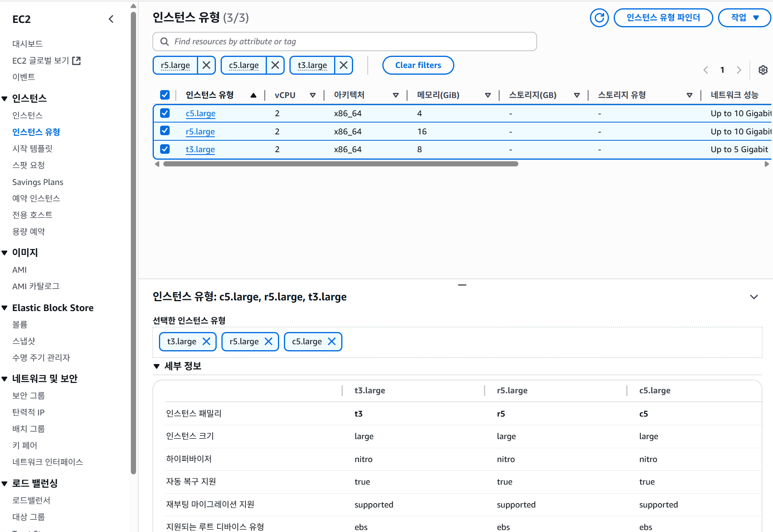Viewport: 773px width, 532px height.
Task: Open the 작업 actions dropdown
Action: pos(744,18)
